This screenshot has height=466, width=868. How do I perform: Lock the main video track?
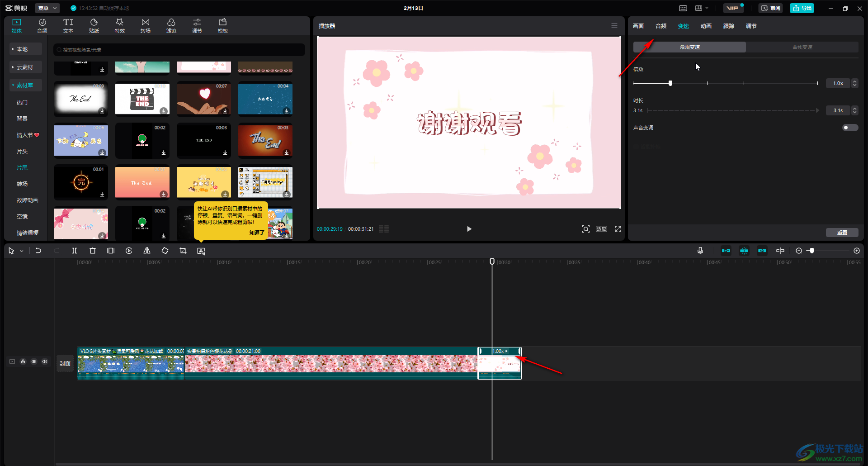[23, 361]
